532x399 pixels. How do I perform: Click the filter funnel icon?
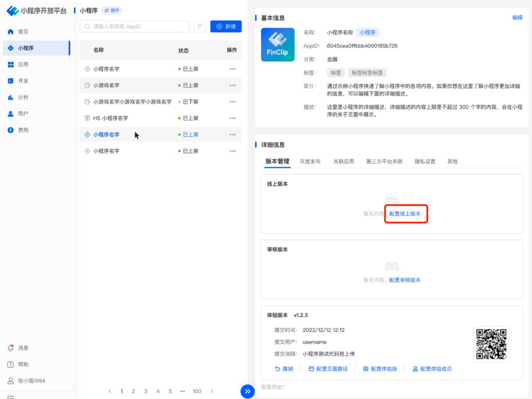(200, 26)
